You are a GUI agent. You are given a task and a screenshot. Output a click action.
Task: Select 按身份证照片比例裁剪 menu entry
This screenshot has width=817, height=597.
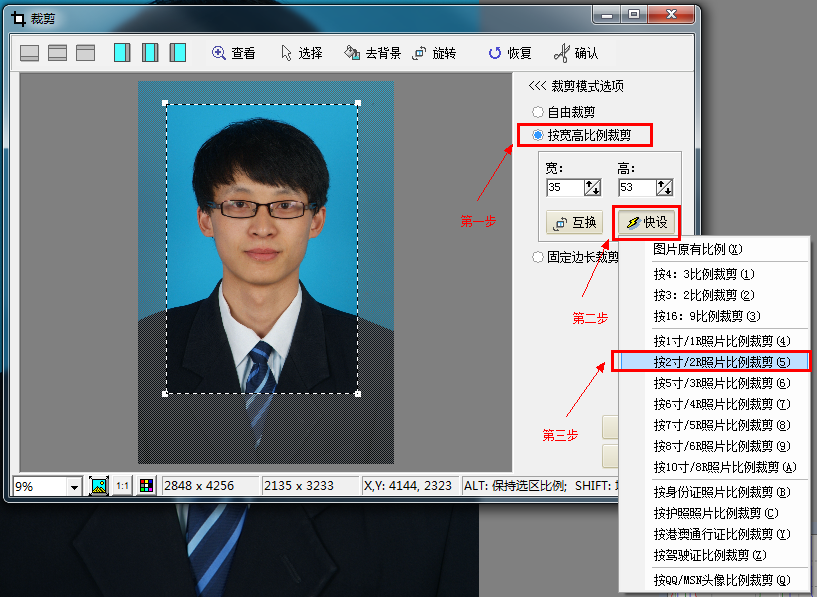click(x=721, y=492)
